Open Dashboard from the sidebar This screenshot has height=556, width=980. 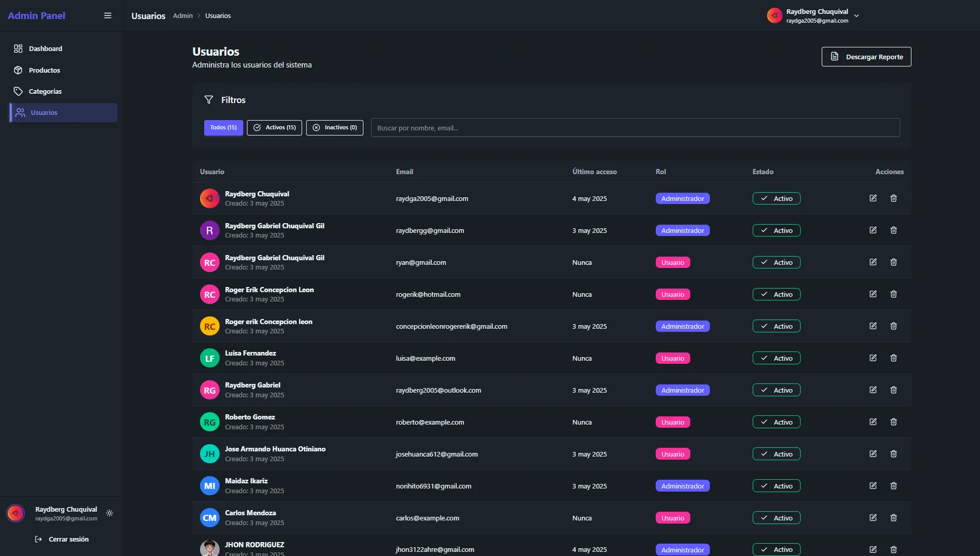coord(45,48)
